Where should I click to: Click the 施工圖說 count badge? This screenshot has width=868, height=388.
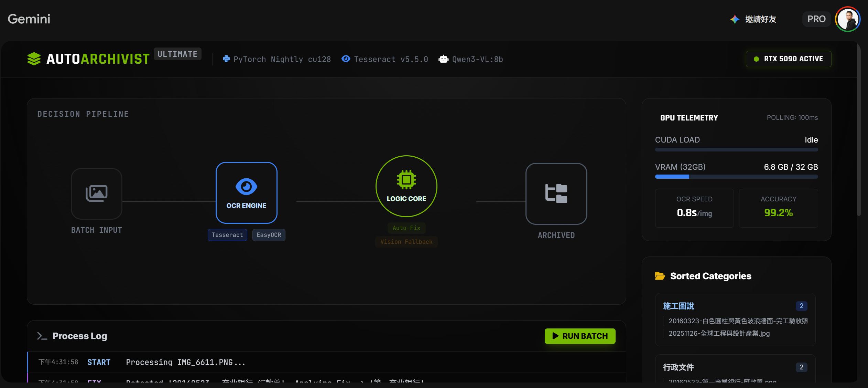(802, 306)
